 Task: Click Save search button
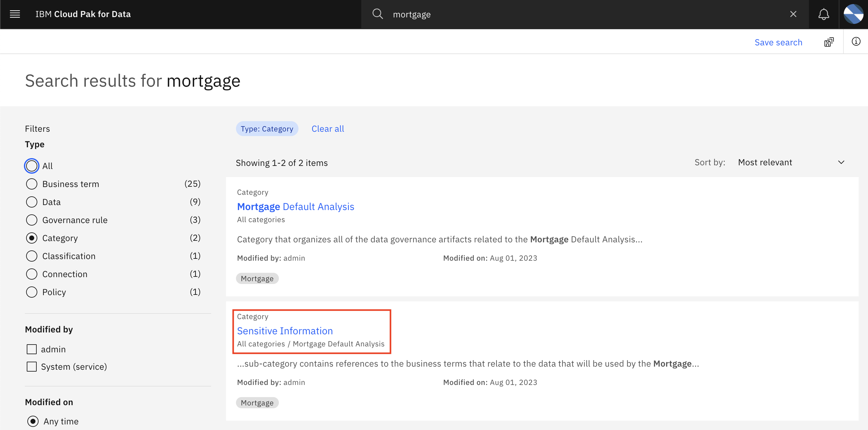pyautogui.click(x=778, y=42)
